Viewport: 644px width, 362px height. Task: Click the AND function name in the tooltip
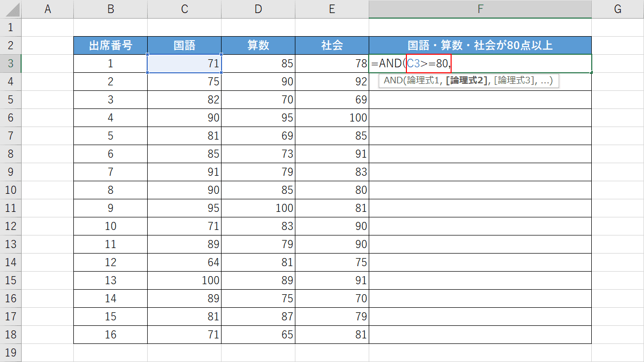(x=393, y=81)
